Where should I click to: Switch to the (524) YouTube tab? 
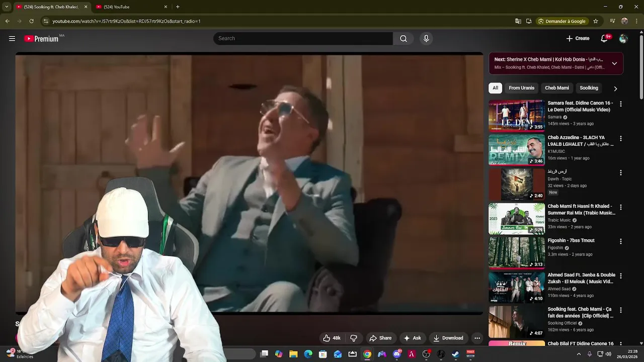click(131, 7)
